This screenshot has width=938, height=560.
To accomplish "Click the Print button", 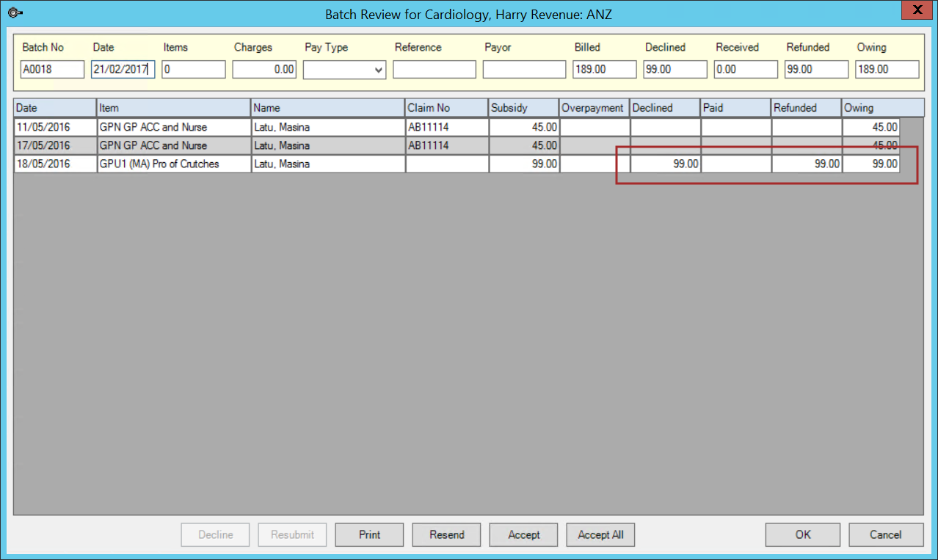I will pyautogui.click(x=369, y=534).
